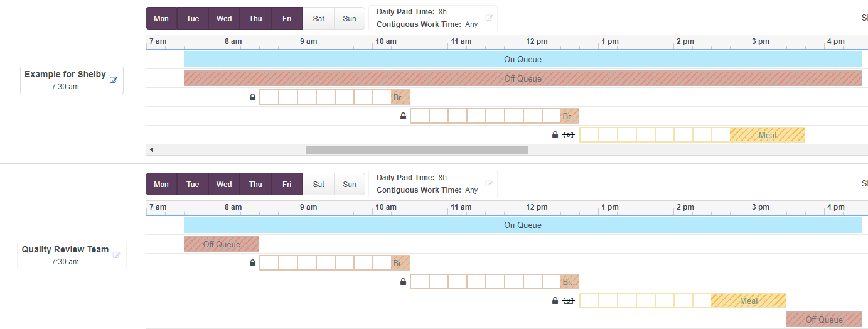Select the Quality Review Team On Queue bar

(x=522, y=225)
